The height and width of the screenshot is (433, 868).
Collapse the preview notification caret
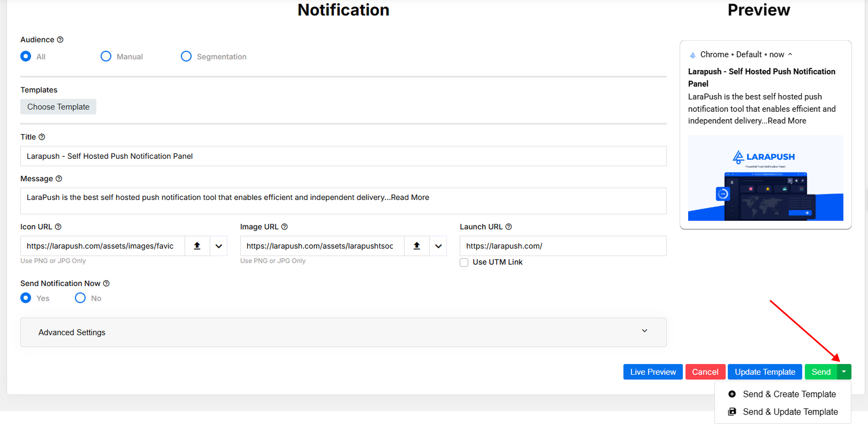[x=790, y=55]
